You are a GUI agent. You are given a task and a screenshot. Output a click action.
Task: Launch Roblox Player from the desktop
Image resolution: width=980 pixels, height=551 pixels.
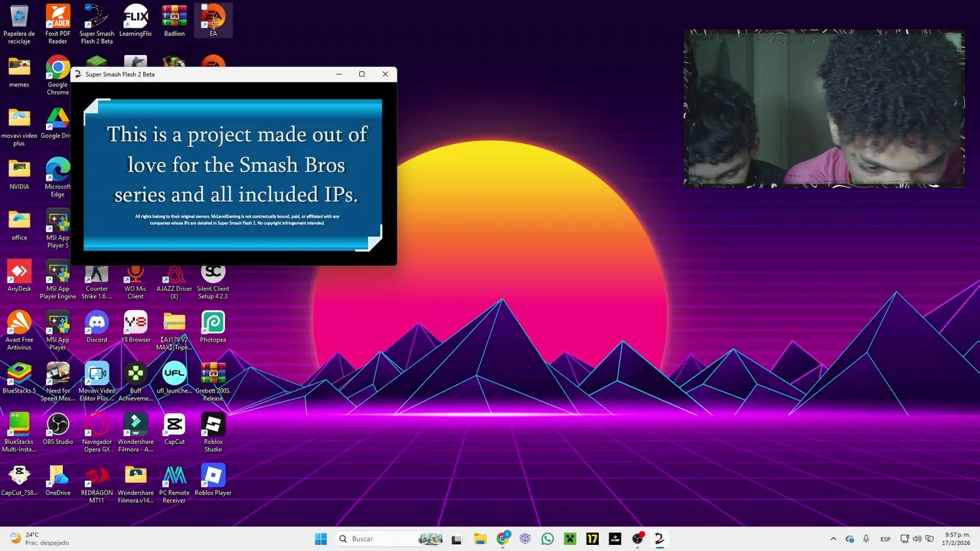tap(213, 481)
